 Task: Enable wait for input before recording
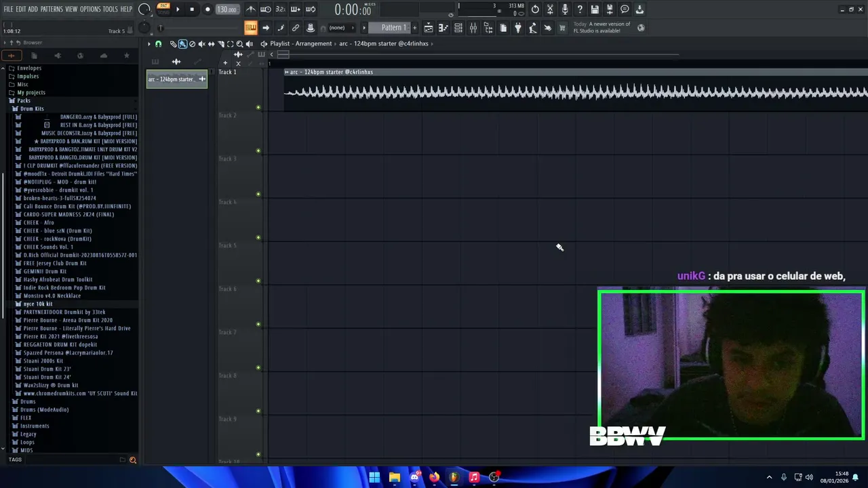coord(266,9)
